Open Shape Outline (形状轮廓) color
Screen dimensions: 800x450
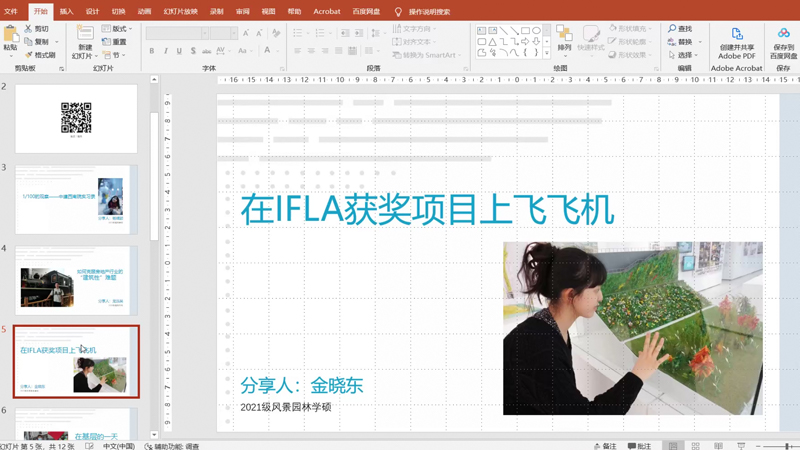(630, 42)
